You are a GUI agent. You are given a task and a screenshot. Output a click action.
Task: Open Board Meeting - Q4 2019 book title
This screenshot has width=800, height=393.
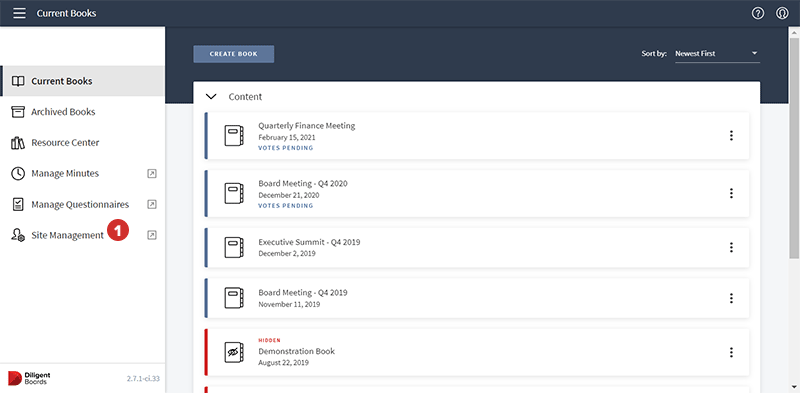tap(303, 292)
